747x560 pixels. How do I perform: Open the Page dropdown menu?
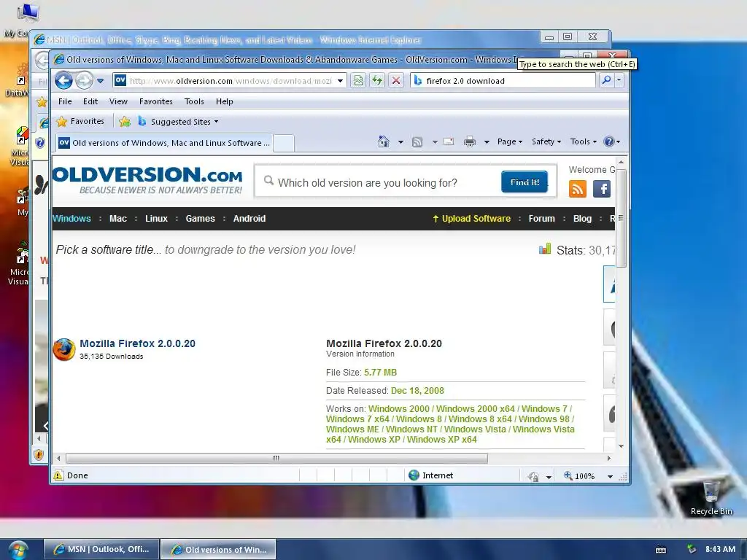coord(510,141)
